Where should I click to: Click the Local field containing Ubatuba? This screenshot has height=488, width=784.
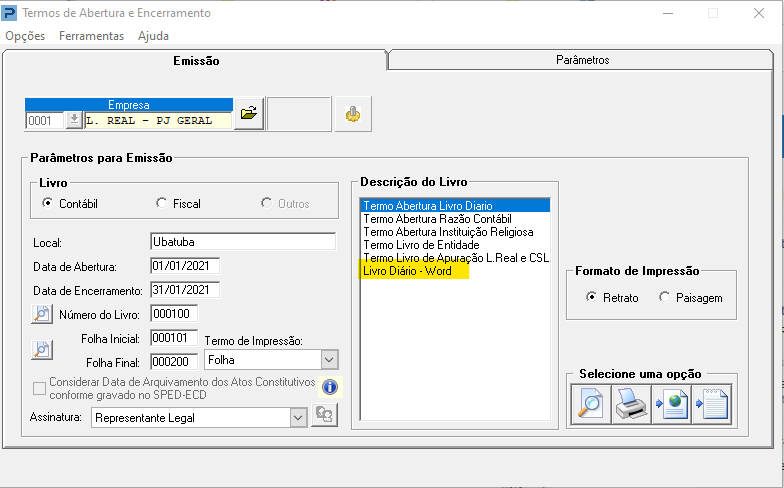[x=243, y=242]
